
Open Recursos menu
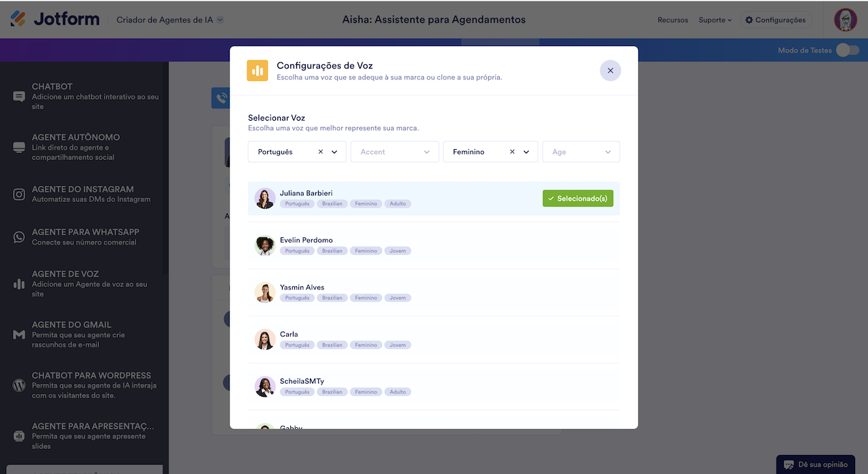coord(673,20)
